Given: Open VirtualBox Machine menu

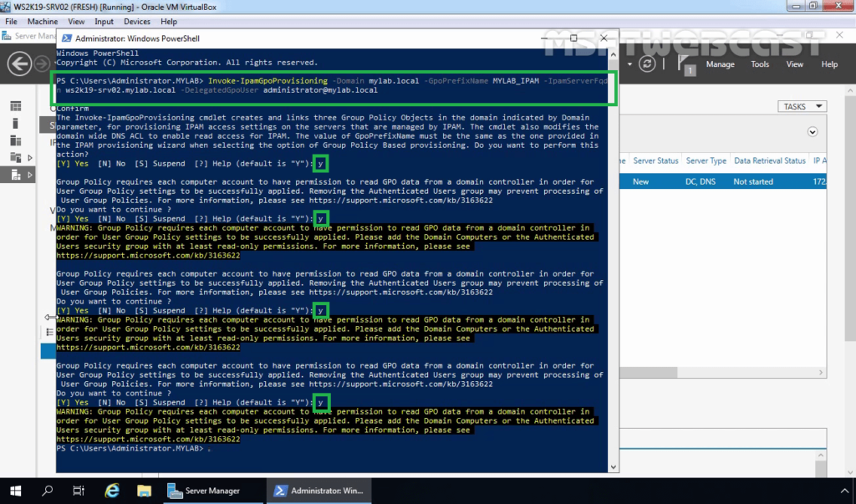Looking at the screenshot, I should click(43, 21).
